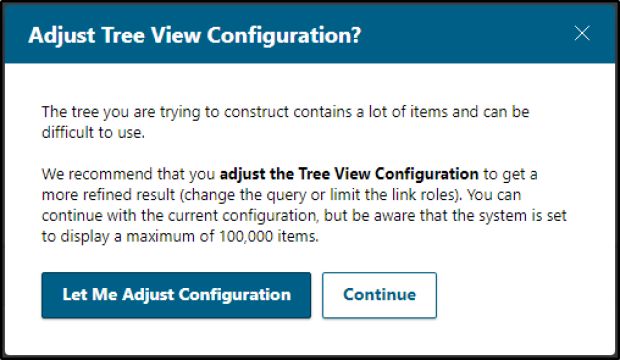Select the white Continue button
This screenshot has height=360, width=620.
pos(379,295)
